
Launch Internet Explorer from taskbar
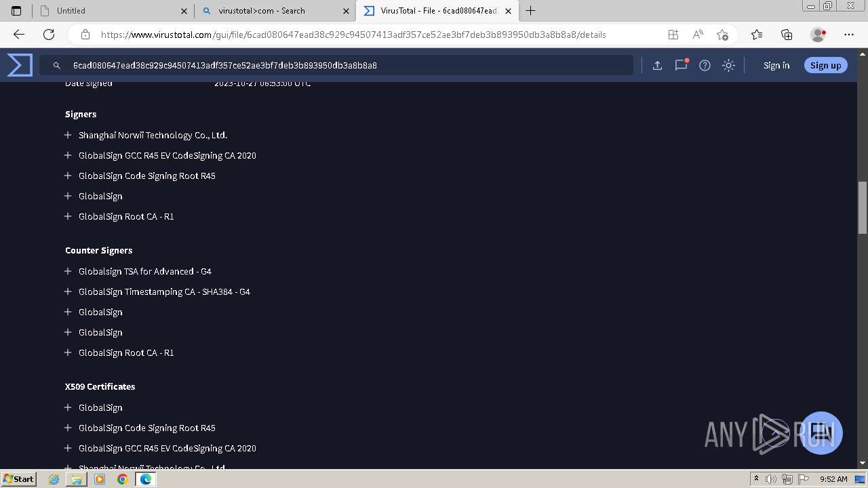tap(54, 479)
